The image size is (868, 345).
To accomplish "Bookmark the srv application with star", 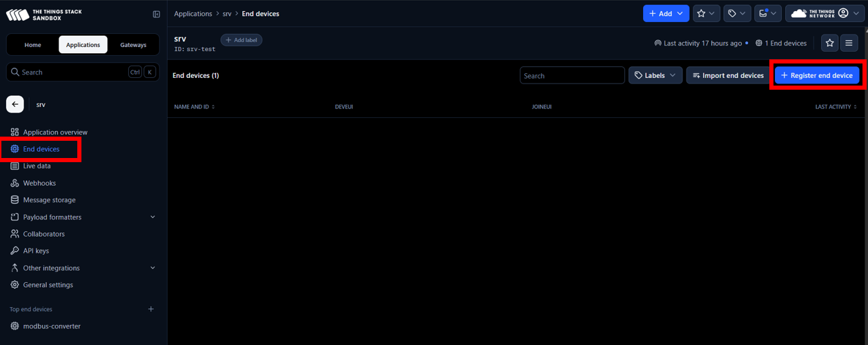I will [x=829, y=43].
